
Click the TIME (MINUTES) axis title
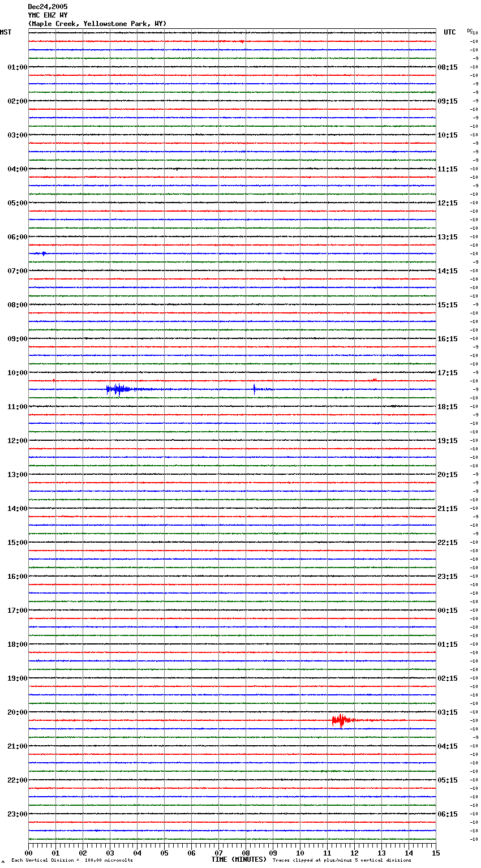239,860
